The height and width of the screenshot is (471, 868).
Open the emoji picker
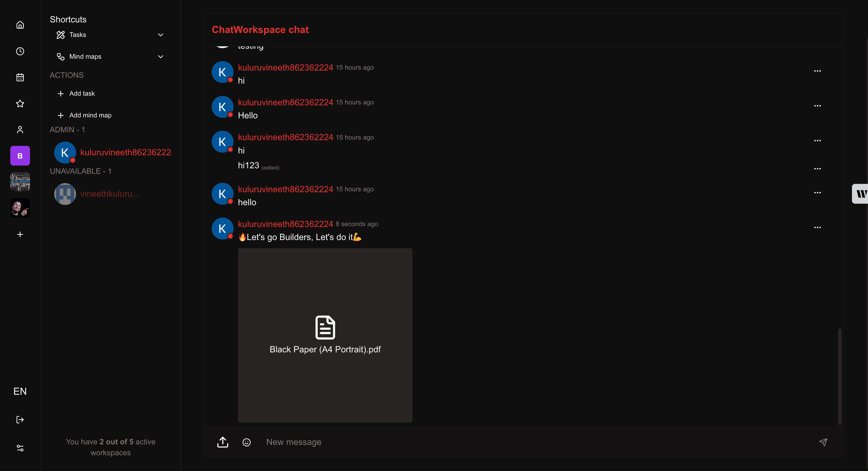pyautogui.click(x=246, y=442)
